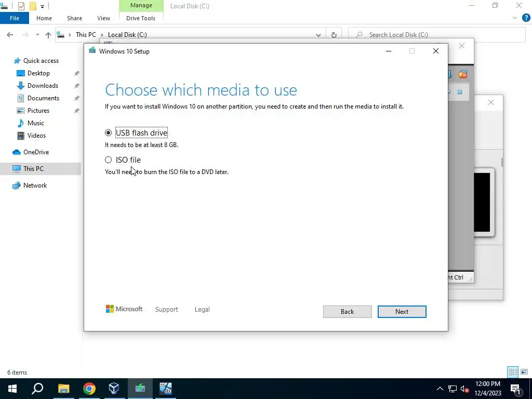This screenshot has height=399, width=532.
Task: Collapse the ribbon with the chevron
Action: (x=515, y=18)
